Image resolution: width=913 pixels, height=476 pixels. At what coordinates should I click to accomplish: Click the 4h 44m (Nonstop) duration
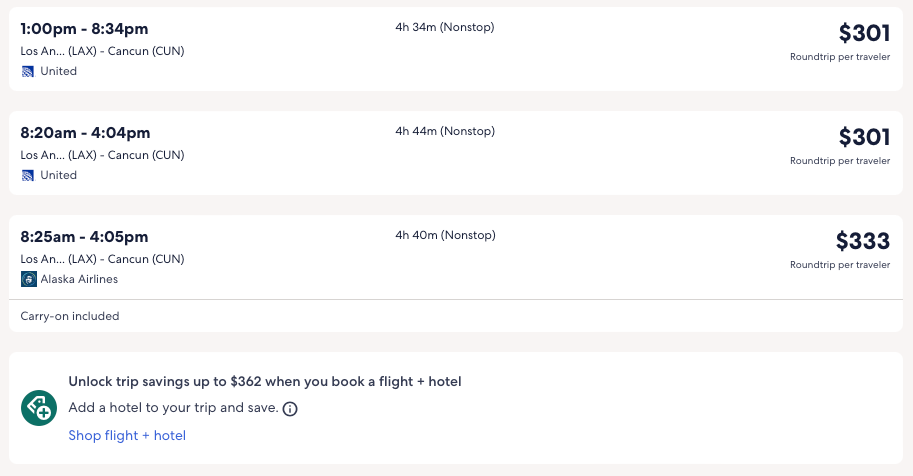pyautogui.click(x=444, y=131)
